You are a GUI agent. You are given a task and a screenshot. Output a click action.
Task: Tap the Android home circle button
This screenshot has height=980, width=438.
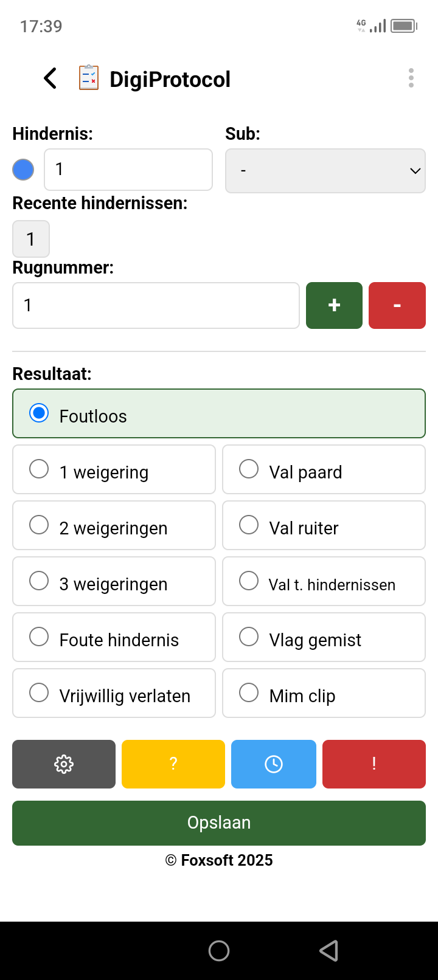click(x=219, y=951)
